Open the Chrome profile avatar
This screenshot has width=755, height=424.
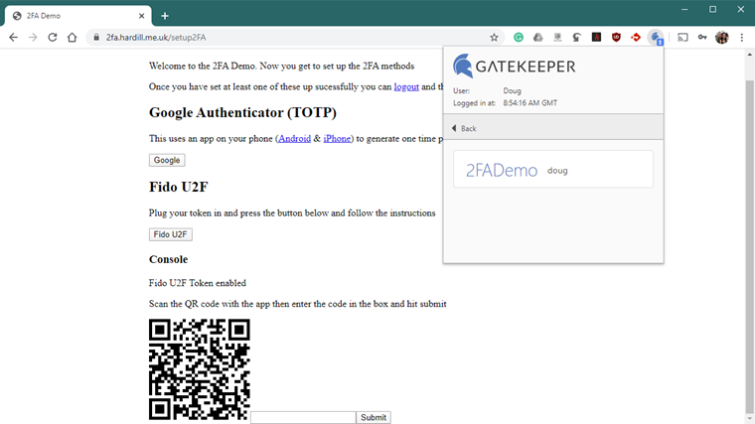click(722, 38)
